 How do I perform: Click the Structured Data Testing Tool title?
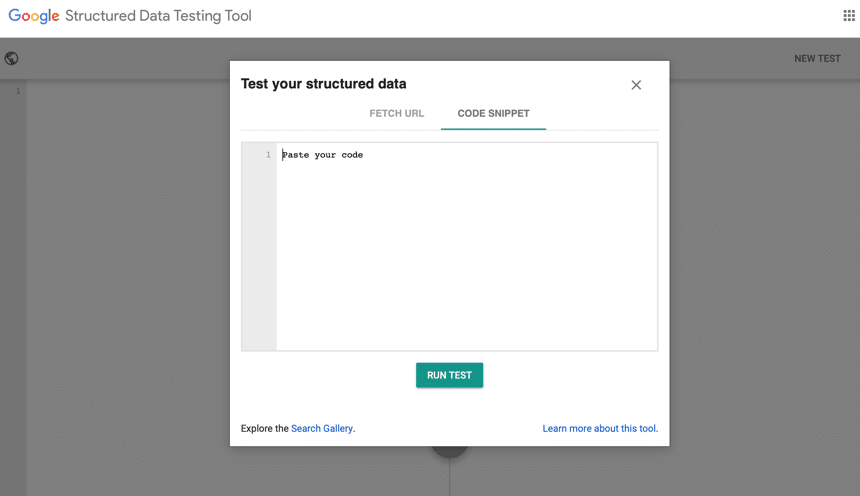click(158, 16)
